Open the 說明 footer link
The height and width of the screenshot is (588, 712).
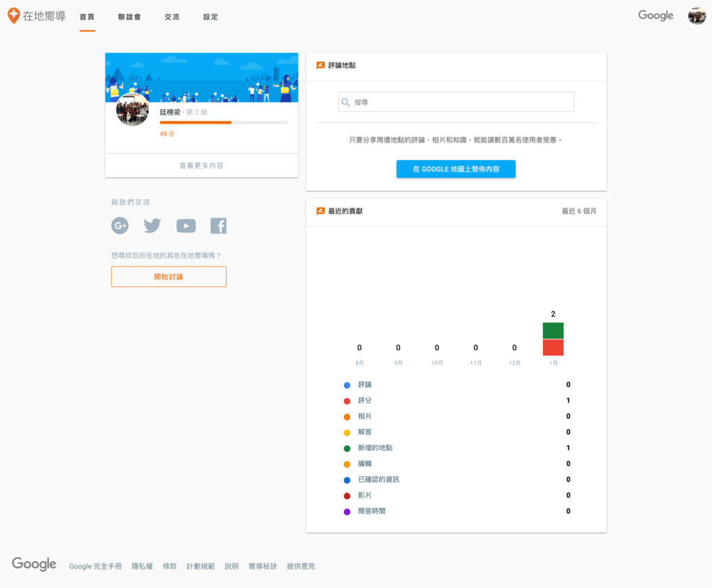pos(232,566)
